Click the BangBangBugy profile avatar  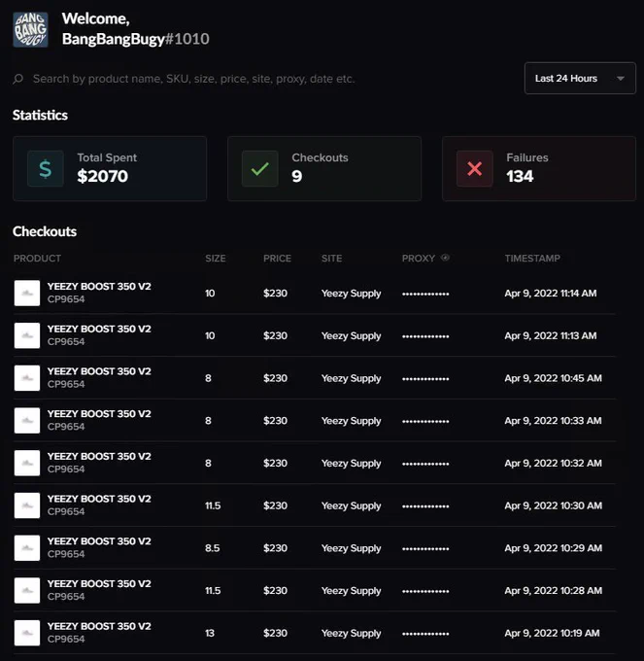30,29
